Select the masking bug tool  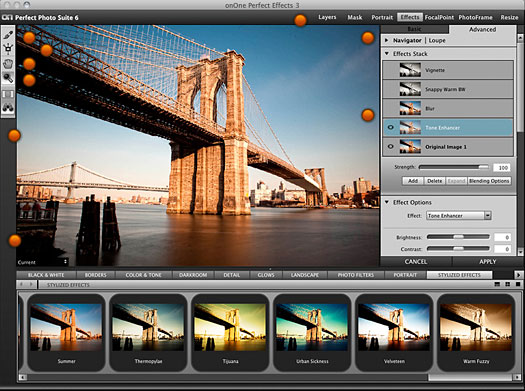pyautogui.click(x=8, y=49)
